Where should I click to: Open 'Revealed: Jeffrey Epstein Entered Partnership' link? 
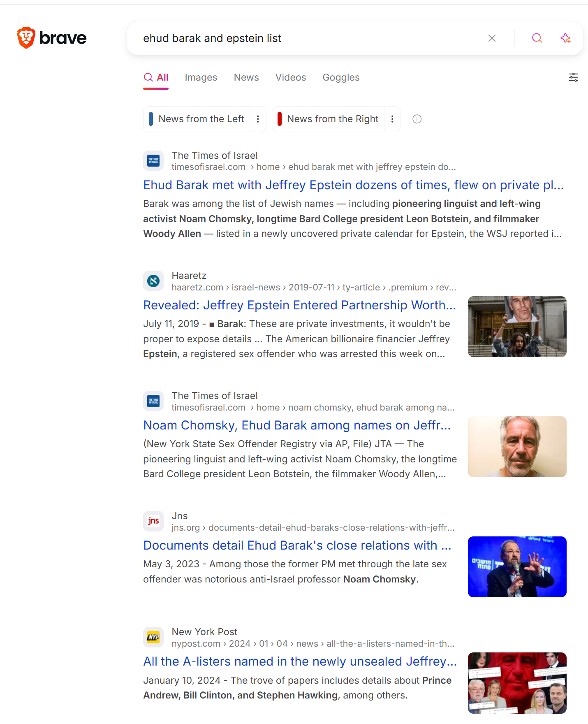[x=299, y=305]
